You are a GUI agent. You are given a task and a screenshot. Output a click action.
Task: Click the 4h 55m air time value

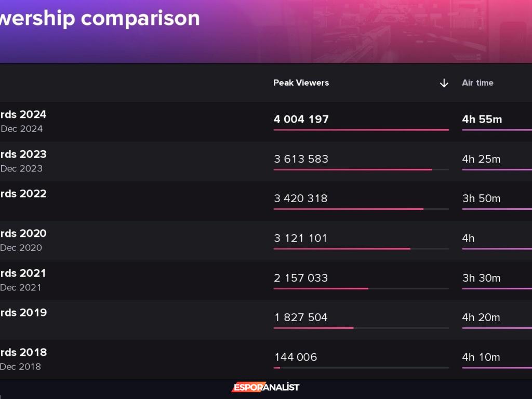(482, 119)
